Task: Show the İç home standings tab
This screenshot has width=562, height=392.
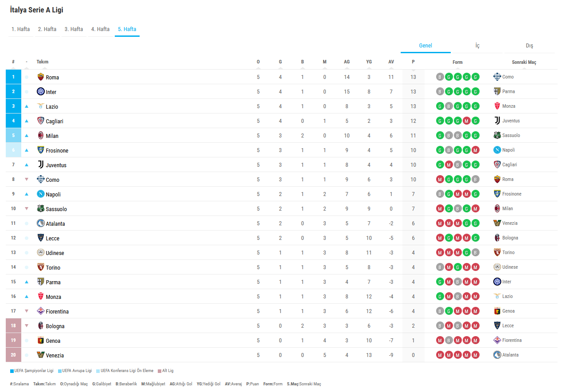Action: [x=477, y=46]
